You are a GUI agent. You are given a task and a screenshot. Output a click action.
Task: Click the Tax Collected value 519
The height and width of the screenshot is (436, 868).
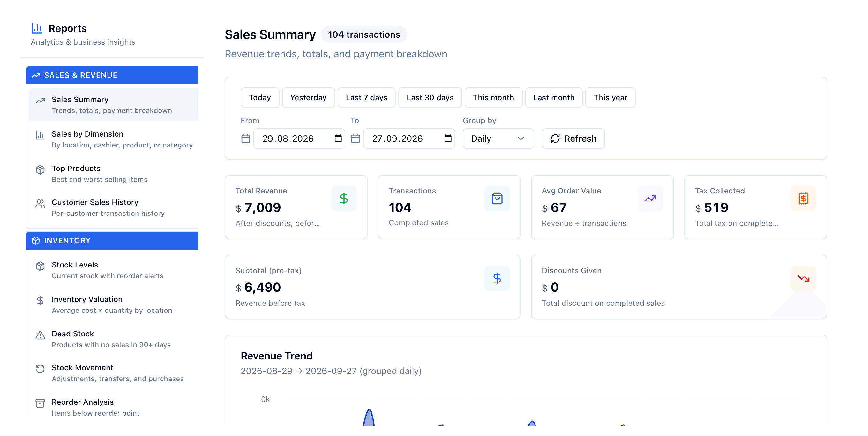coord(716,207)
